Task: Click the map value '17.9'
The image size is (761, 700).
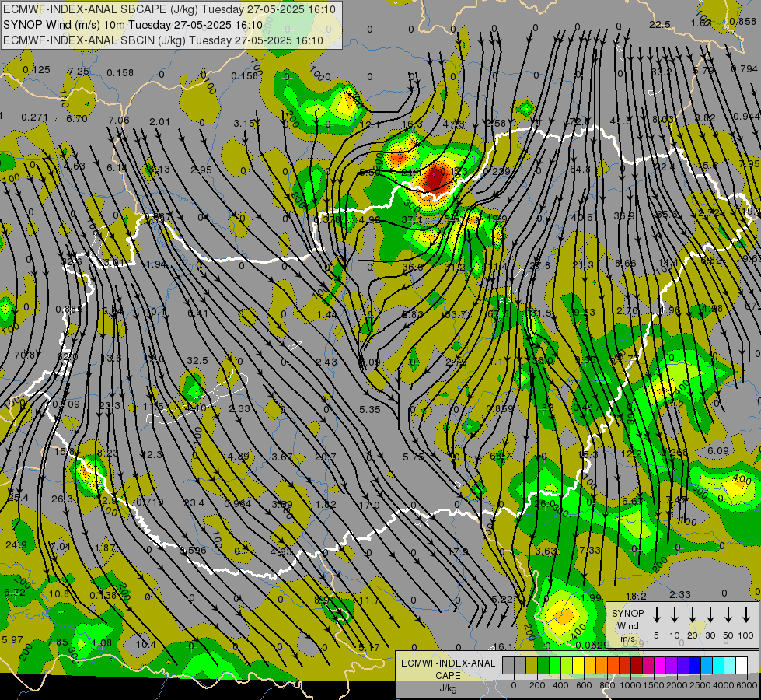Action: 458,552
